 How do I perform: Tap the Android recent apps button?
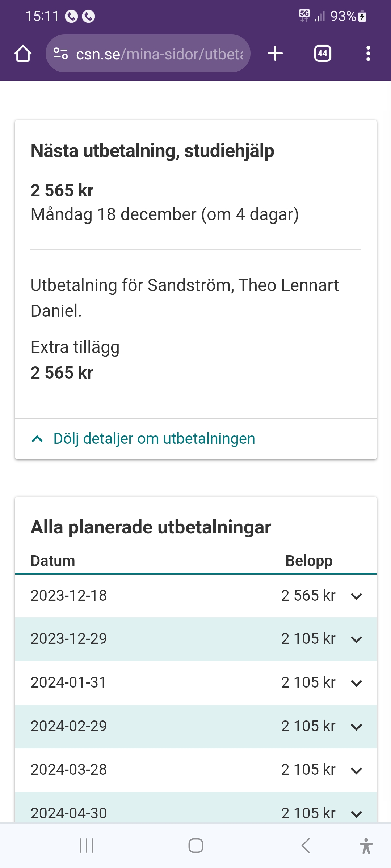pyautogui.click(x=87, y=846)
